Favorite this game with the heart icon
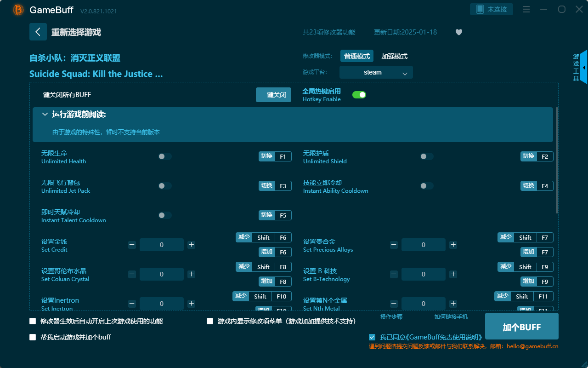Screen dimensions: 588x368 click(x=458, y=32)
